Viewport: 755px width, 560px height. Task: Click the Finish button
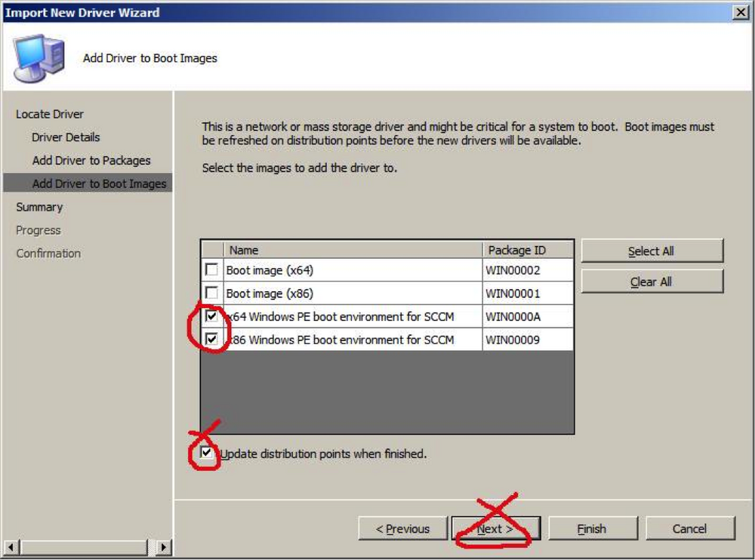coord(593,529)
